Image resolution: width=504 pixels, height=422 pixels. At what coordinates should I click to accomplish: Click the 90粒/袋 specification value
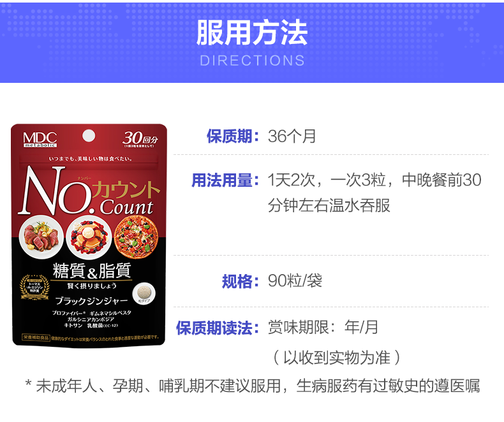pyautogui.click(x=295, y=280)
